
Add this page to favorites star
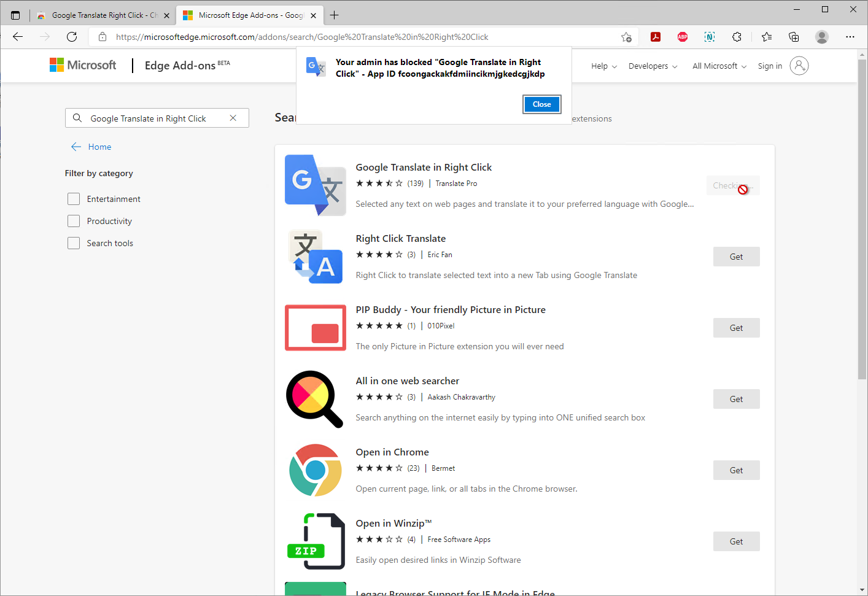pyautogui.click(x=626, y=37)
